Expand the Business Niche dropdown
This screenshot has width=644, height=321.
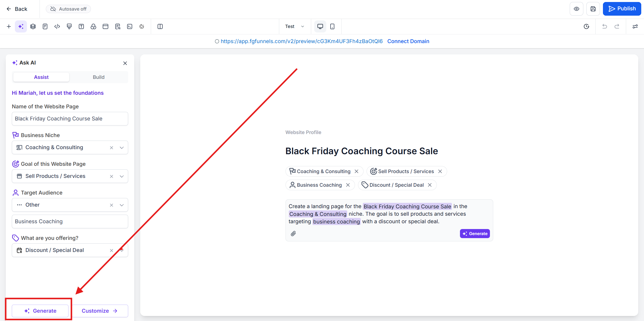[x=122, y=148]
